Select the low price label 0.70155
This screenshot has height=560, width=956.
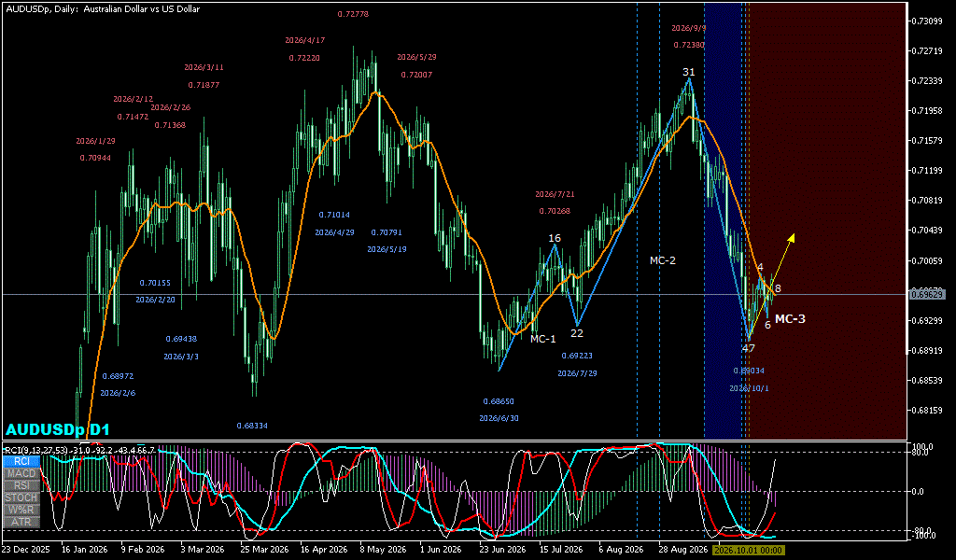click(x=155, y=283)
